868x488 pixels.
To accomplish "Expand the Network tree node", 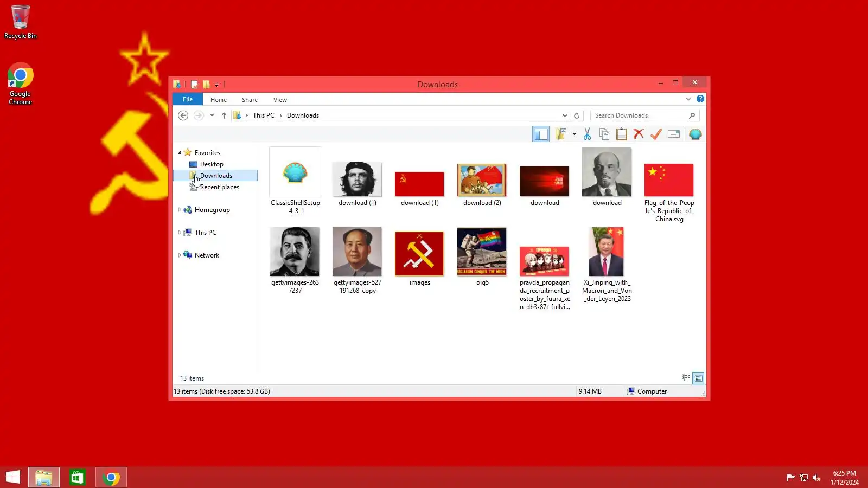I will [180, 255].
